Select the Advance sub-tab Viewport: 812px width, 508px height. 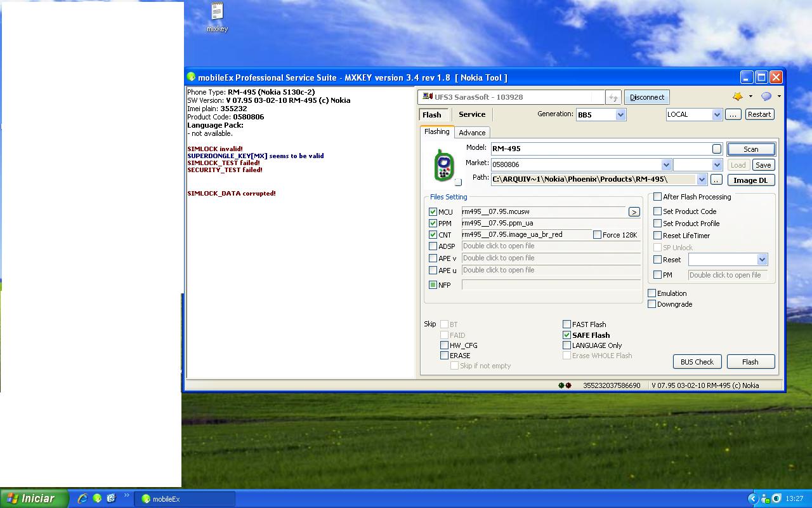point(472,133)
